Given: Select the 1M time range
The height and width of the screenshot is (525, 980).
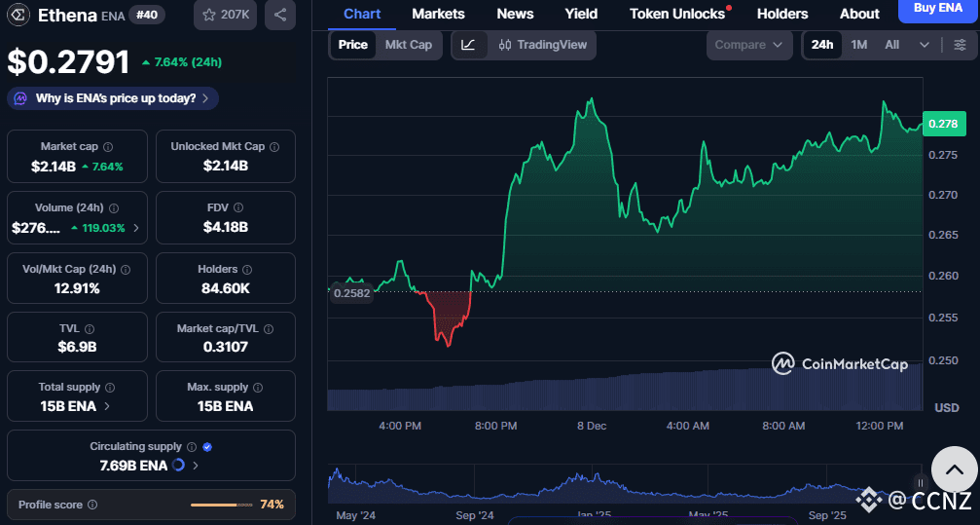Looking at the screenshot, I should click(858, 45).
